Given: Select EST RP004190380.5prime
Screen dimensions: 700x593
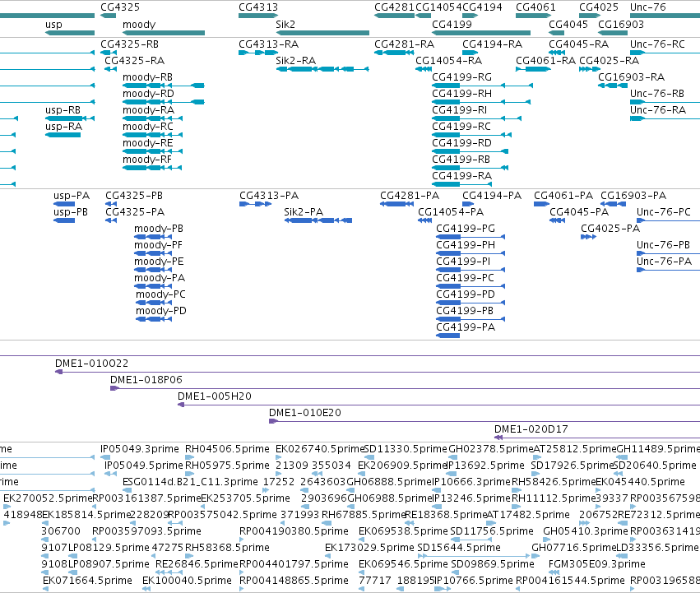Looking at the screenshot, I should click(294, 531).
